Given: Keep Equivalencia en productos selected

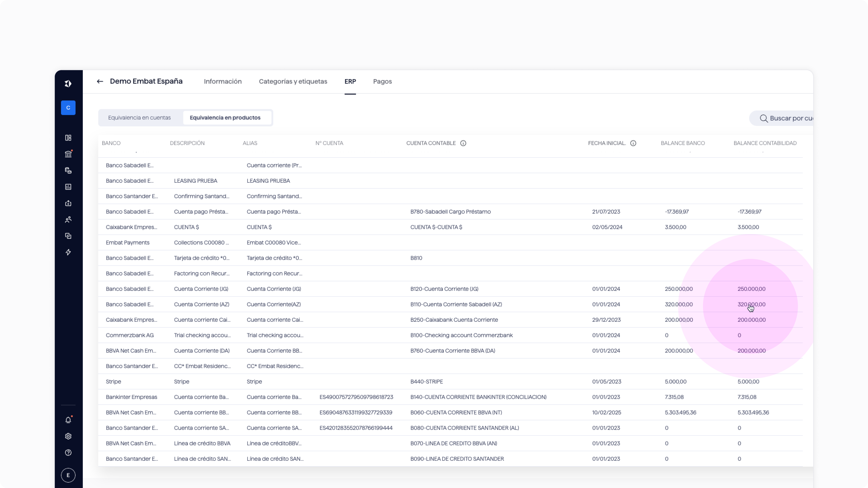Looking at the screenshot, I should 225,117.
